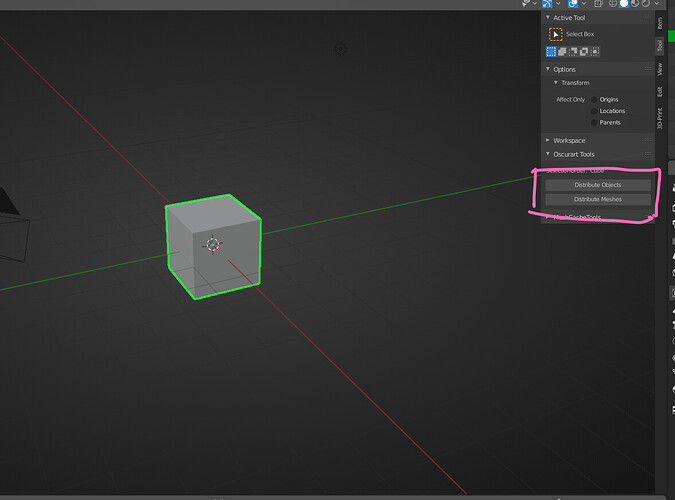Expand the Workspace panel
The image size is (675, 500).
click(x=548, y=140)
